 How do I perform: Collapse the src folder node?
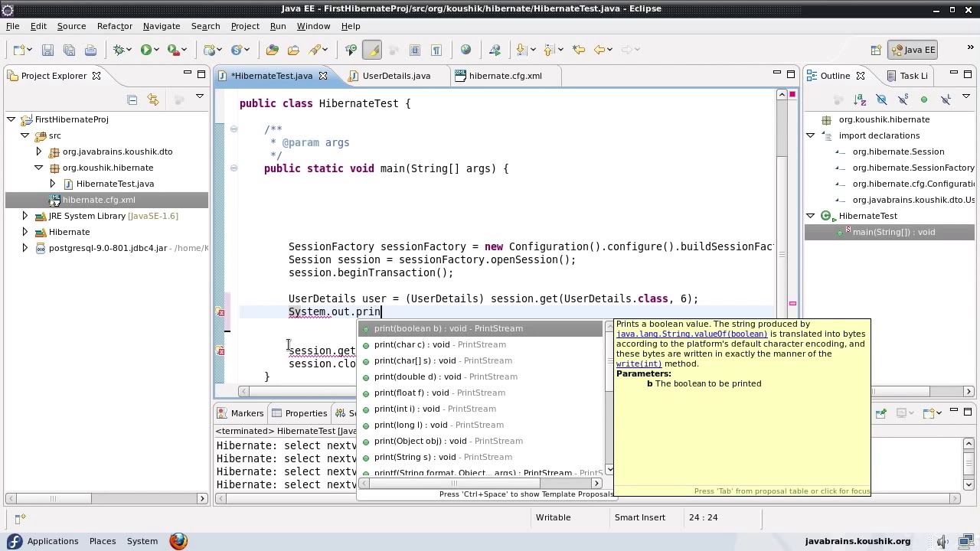pyautogui.click(x=24, y=135)
